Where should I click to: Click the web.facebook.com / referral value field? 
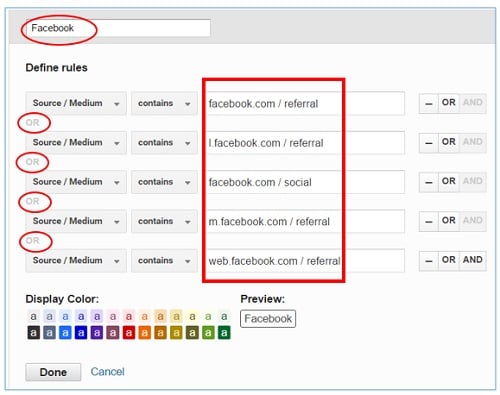tap(305, 261)
